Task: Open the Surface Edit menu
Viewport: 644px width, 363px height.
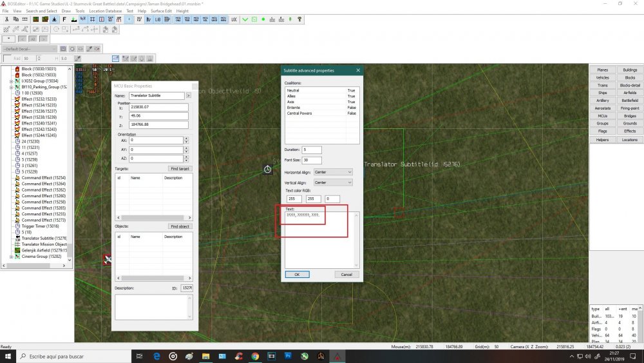Action: 161,11
